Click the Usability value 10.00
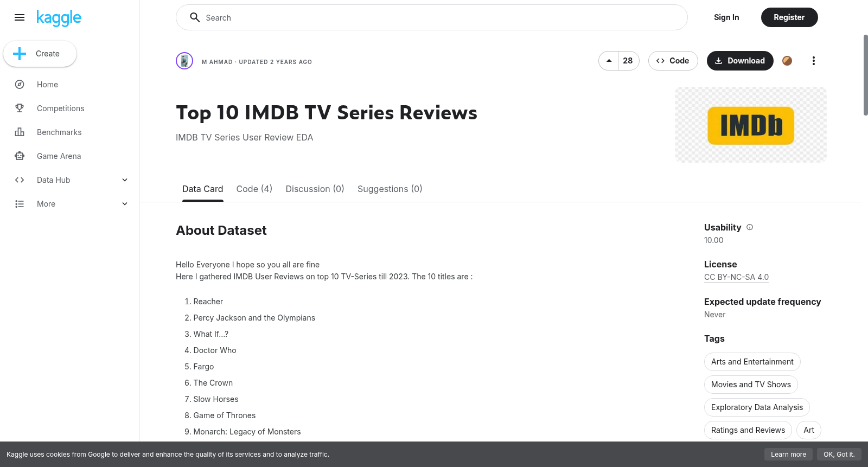 coord(714,240)
